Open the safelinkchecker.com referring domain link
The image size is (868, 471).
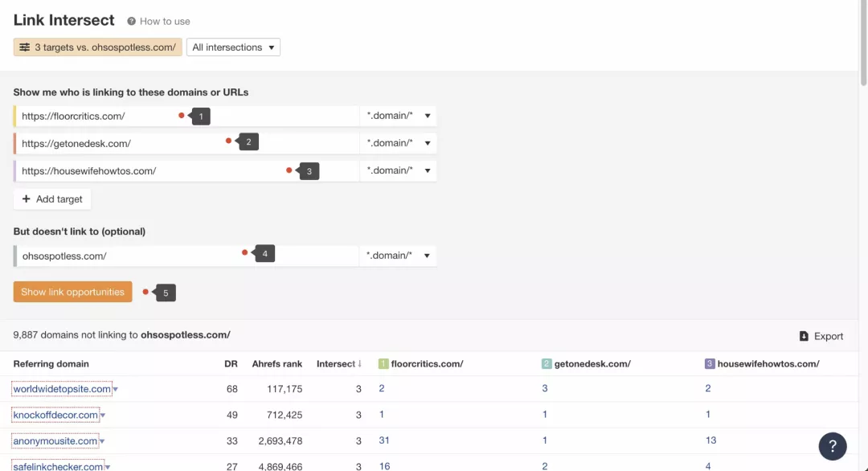(58, 466)
